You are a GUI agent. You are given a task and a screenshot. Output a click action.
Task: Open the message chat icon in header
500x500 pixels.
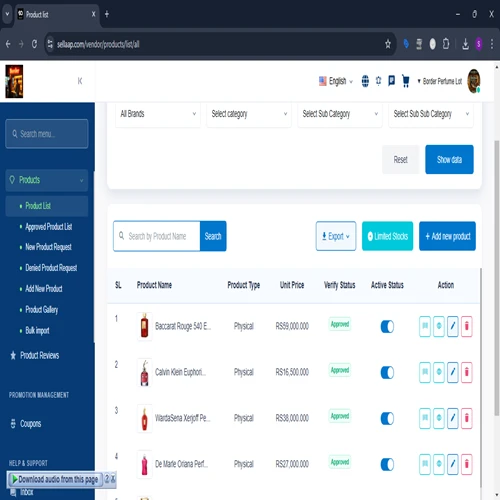(392, 81)
